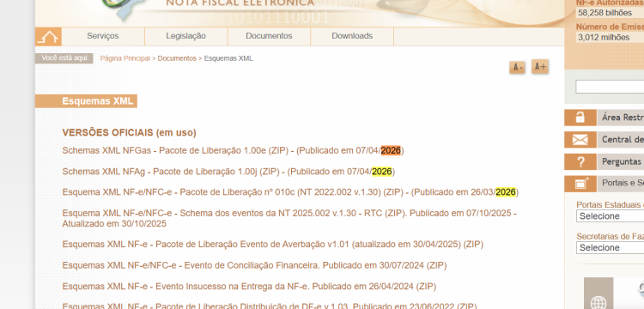Image resolution: width=644 pixels, height=309 pixels.
Task: Open the Documentos menu
Action: pos(269,36)
